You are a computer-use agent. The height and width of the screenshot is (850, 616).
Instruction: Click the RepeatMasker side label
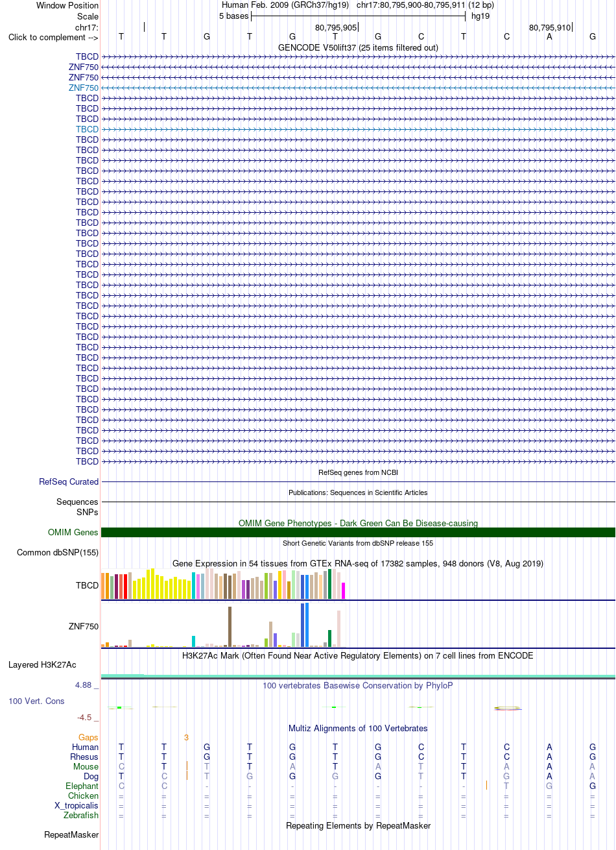(71, 835)
